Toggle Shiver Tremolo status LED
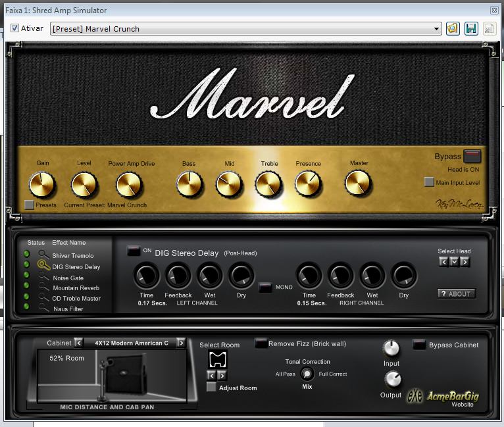Viewport: 504px width, 427px height. coord(27,254)
